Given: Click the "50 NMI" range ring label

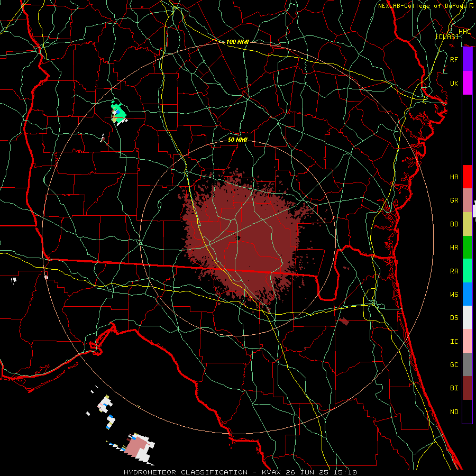Looking at the screenshot, I should [237, 140].
